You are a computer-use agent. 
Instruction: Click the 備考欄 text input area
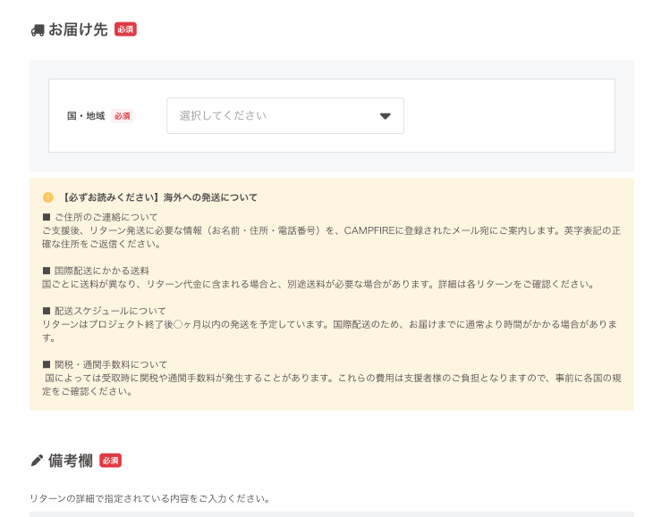(331, 514)
